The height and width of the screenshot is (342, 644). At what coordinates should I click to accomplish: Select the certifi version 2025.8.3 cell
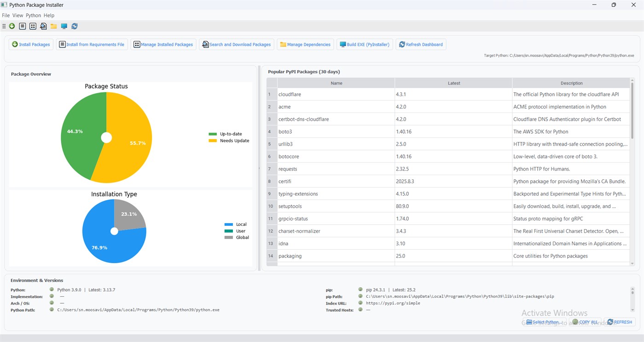(x=453, y=181)
